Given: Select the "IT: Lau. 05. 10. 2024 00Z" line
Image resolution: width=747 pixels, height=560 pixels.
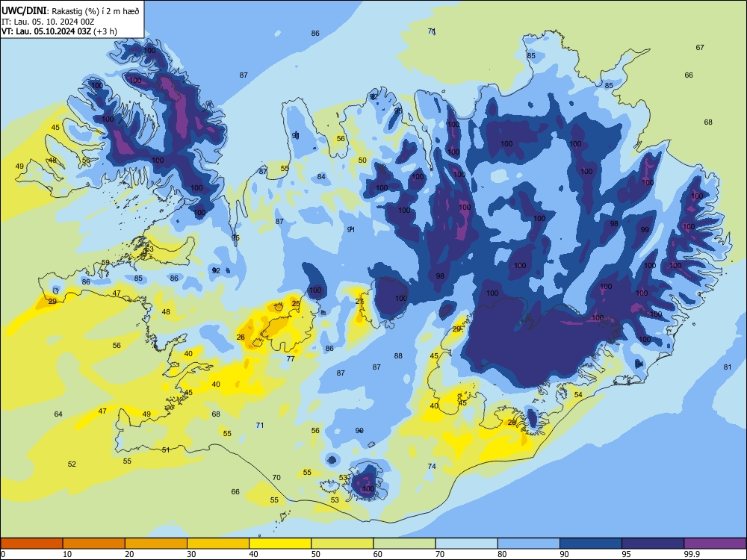Looking at the screenshot, I should point(48,22).
